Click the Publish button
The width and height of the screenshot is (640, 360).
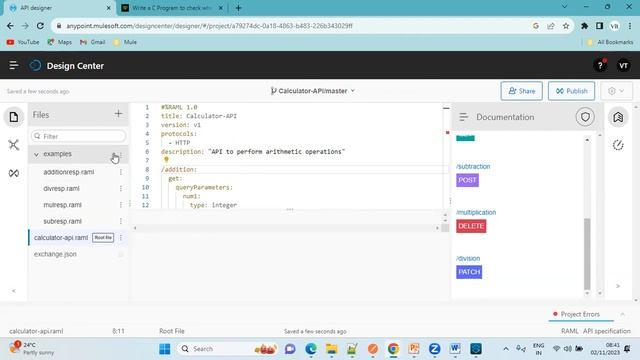click(x=571, y=91)
